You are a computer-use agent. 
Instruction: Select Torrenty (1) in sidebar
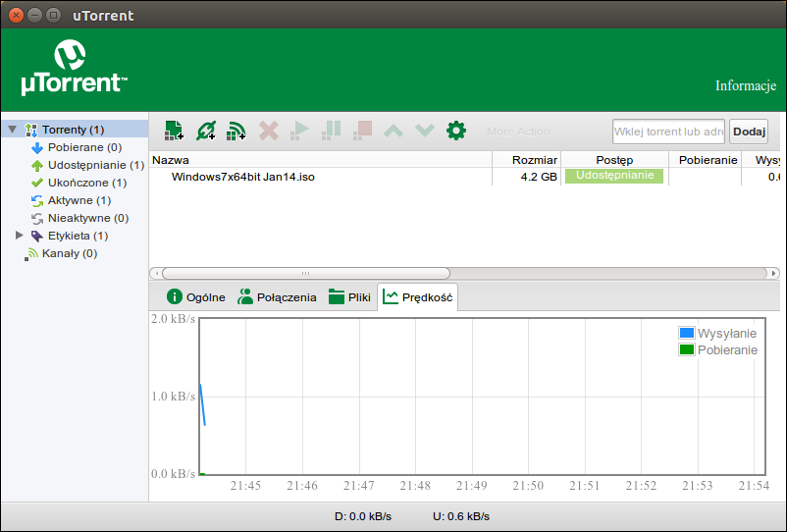(74, 130)
